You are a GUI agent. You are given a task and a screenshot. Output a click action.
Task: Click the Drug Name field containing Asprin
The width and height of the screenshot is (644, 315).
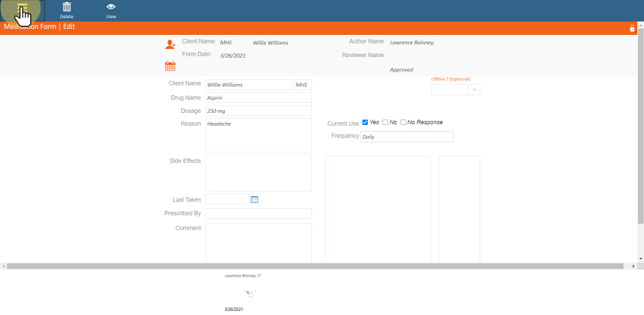[258, 97]
